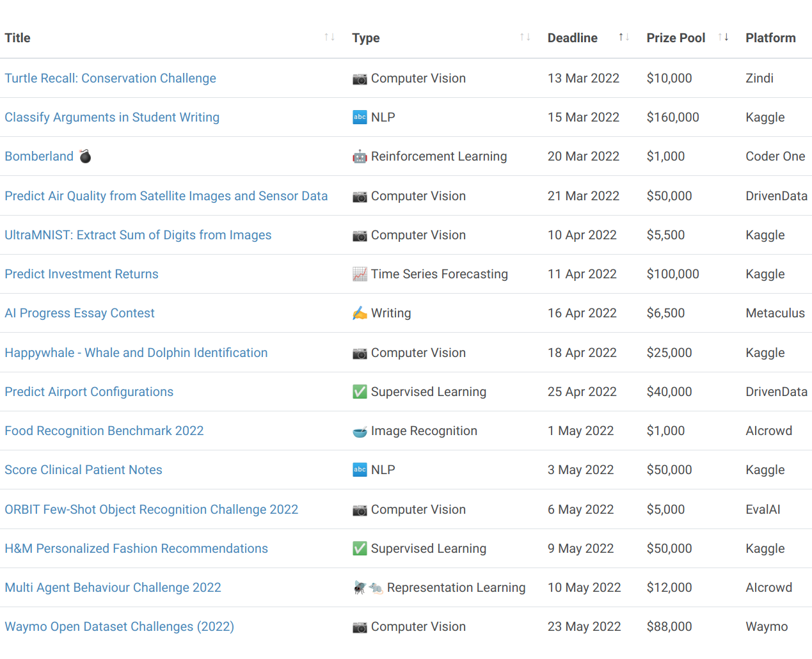This screenshot has width=812, height=659.
Task: Open Food Recognition Benchmark 2022 link
Action: 104,431
